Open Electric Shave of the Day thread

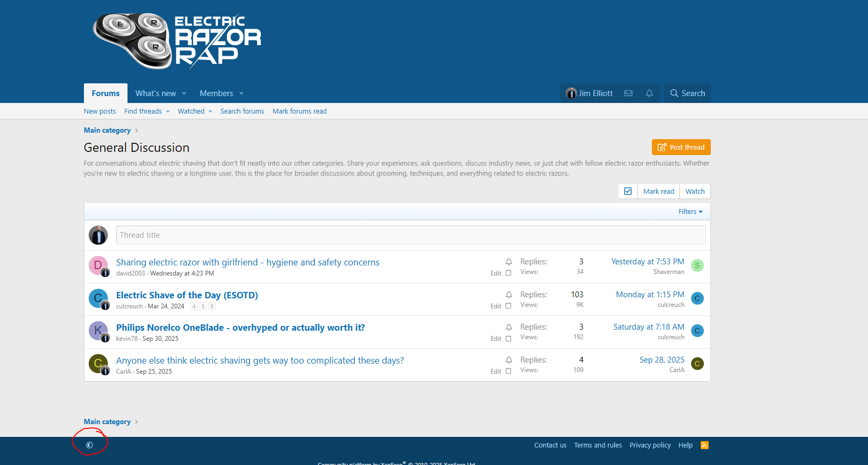tap(187, 295)
